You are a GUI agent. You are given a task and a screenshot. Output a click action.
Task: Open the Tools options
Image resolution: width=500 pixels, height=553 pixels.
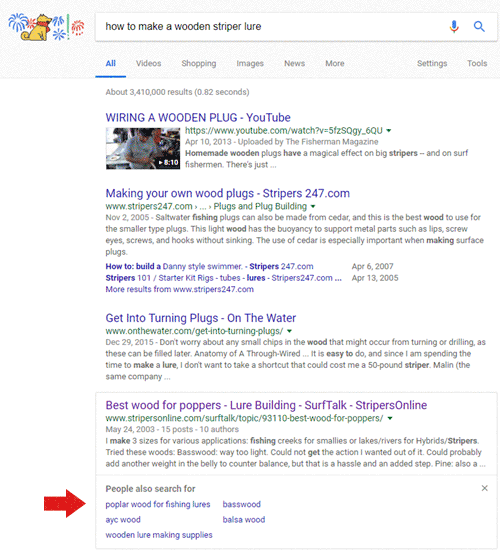tap(477, 63)
